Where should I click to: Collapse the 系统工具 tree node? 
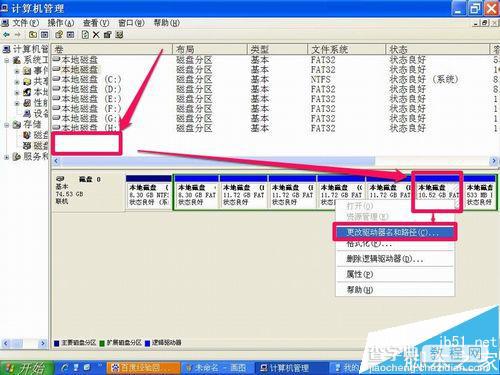[7, 61]
